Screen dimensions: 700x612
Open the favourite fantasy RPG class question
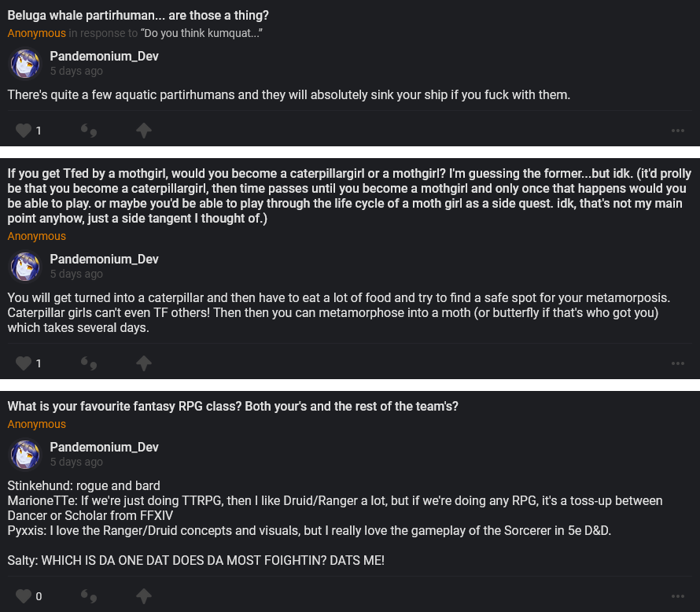tap(233, 407)
